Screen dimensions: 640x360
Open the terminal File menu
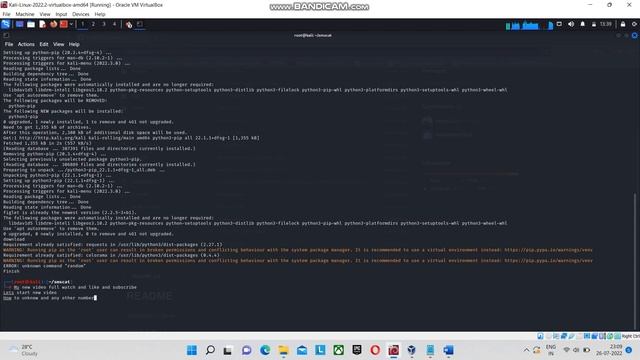click(9, 44)
